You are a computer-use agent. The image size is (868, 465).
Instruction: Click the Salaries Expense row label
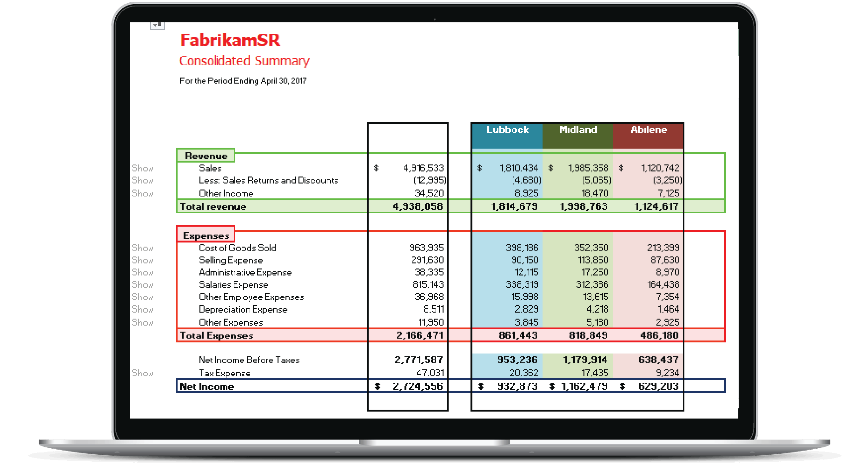pos(233,285)
